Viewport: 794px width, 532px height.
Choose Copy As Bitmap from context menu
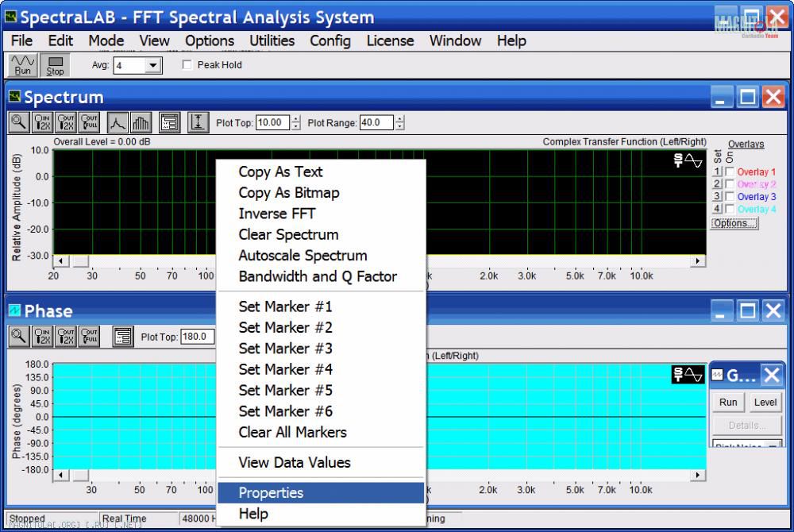point(321,193)
